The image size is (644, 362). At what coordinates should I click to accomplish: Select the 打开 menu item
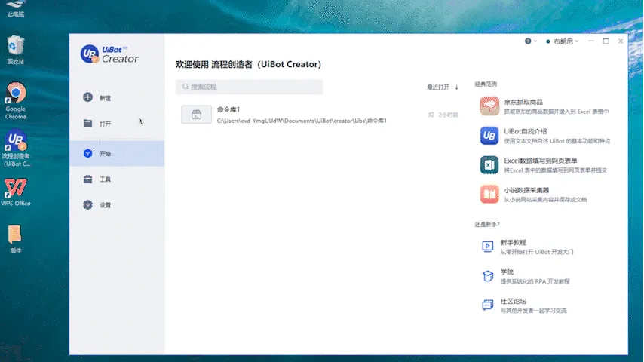117,123
